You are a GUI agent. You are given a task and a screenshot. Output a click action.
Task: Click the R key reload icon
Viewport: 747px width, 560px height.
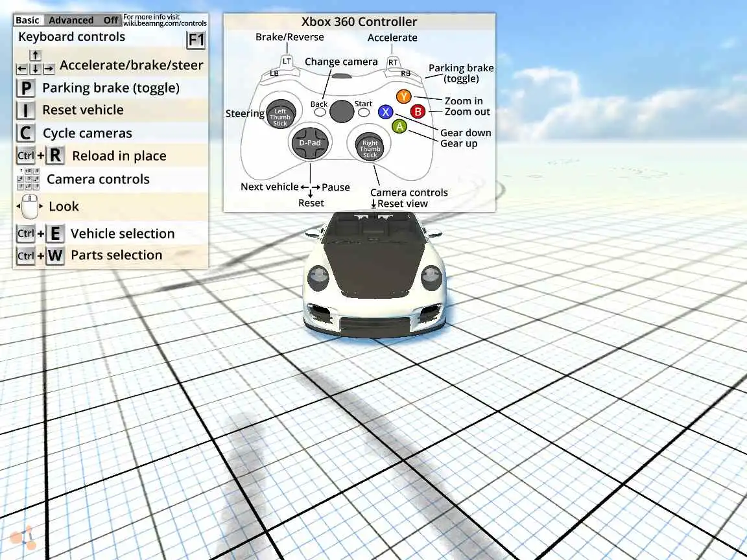pyautogui.click(x=55, y=156)
